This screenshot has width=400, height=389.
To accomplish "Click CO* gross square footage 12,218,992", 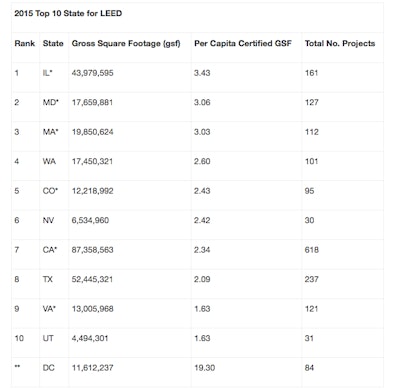I will coord(92,191).
